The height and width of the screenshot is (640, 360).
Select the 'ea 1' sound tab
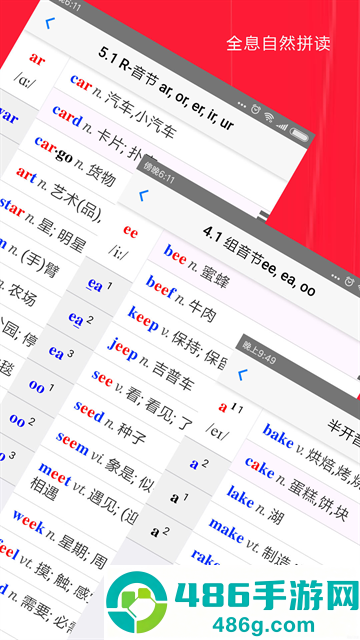coord(100,285)
